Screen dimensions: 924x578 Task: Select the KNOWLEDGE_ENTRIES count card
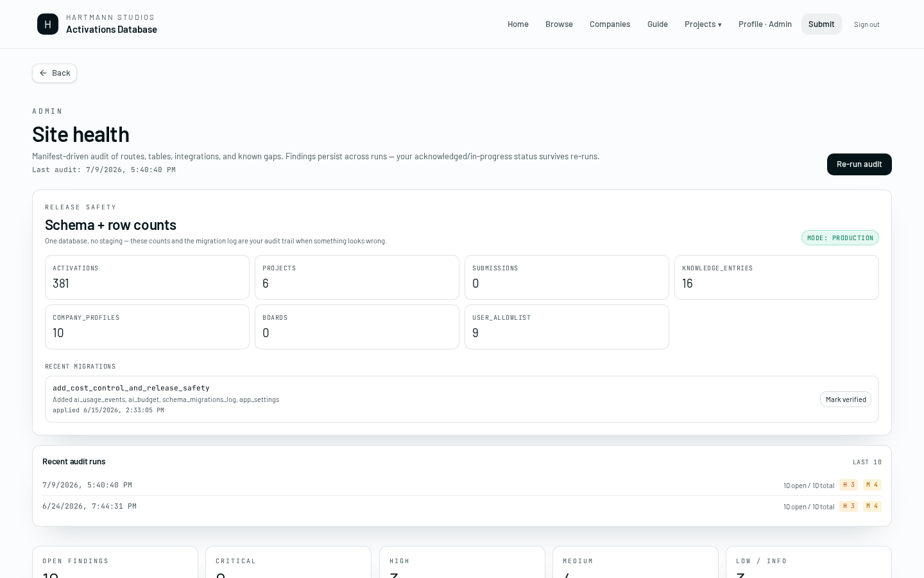point(776,277)
